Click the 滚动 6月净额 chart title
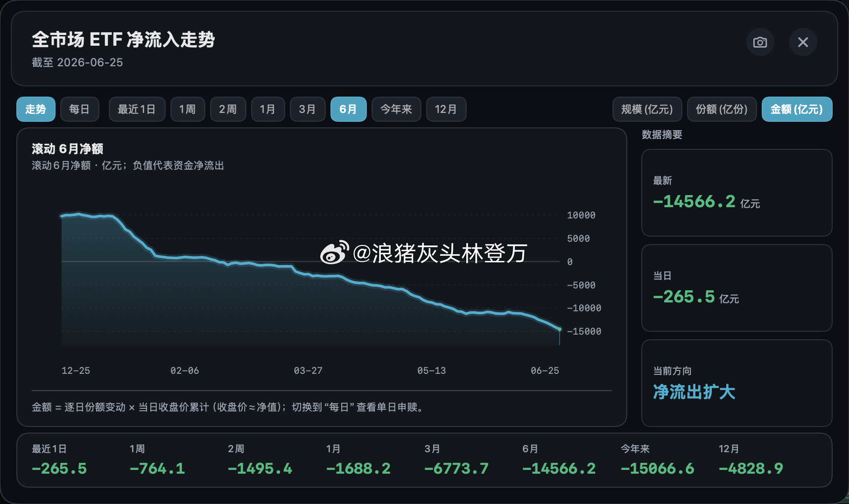Image resolution: width=849 pixels, height=504 pixels. [68, 149]
